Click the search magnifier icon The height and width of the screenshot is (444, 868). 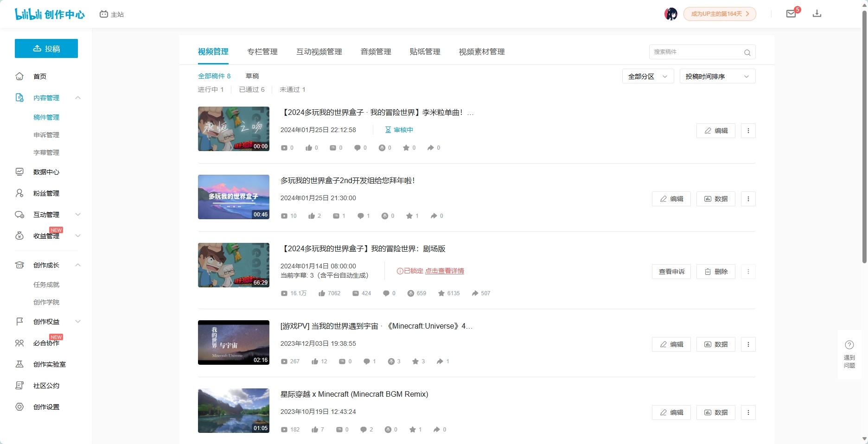point(747,52)
